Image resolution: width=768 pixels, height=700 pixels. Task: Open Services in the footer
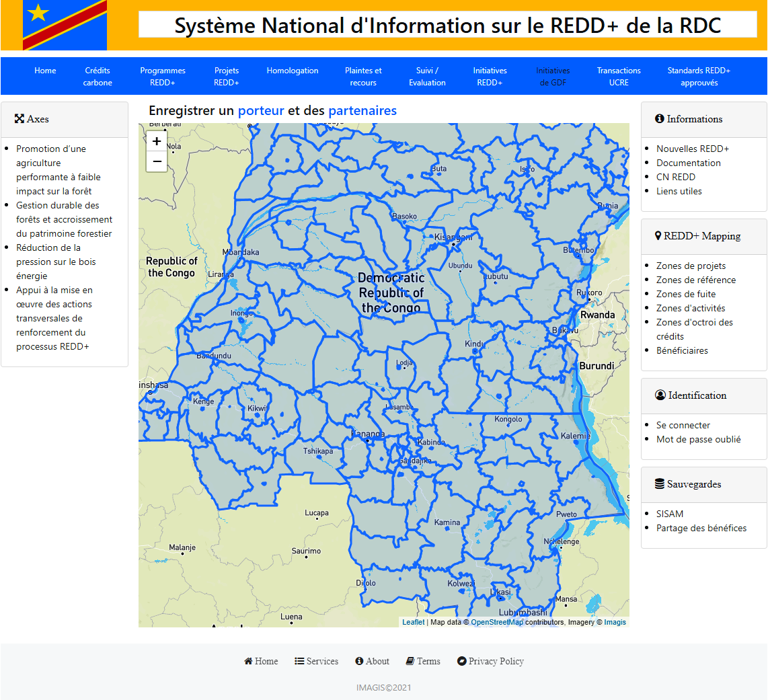click(x=316, y=661)
